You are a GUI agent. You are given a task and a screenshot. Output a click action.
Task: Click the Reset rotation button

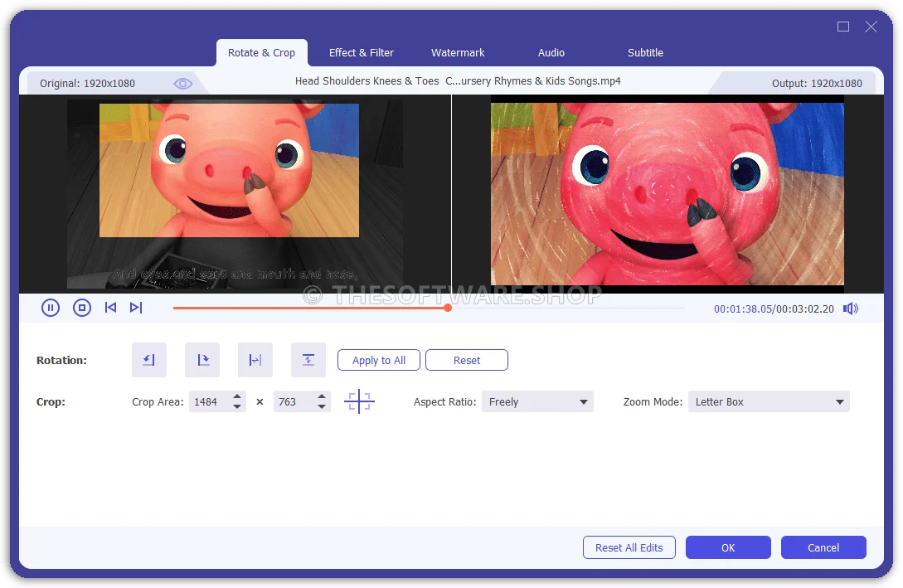coord(467,361)
